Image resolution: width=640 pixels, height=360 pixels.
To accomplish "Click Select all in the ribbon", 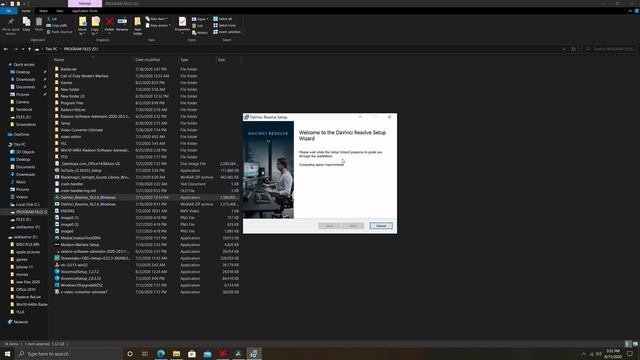I will click(222, 19).
